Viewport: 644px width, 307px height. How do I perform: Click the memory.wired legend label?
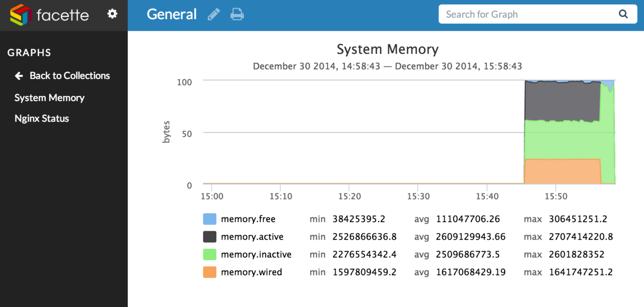coord(251,272)
